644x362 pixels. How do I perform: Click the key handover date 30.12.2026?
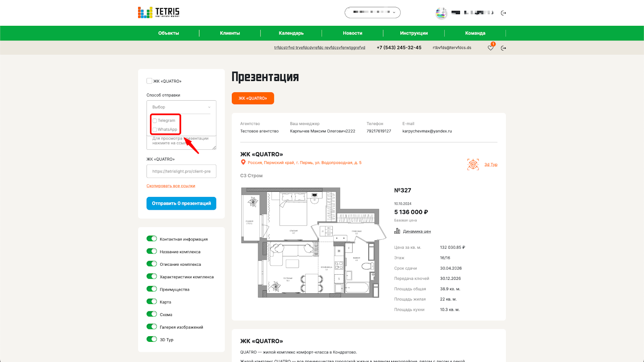[x=450, y=279]
